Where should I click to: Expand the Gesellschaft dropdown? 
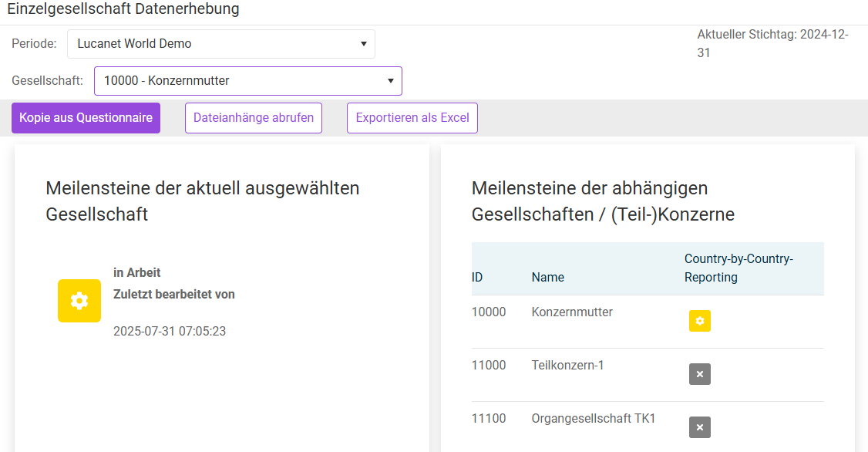(x=248, y=81)
